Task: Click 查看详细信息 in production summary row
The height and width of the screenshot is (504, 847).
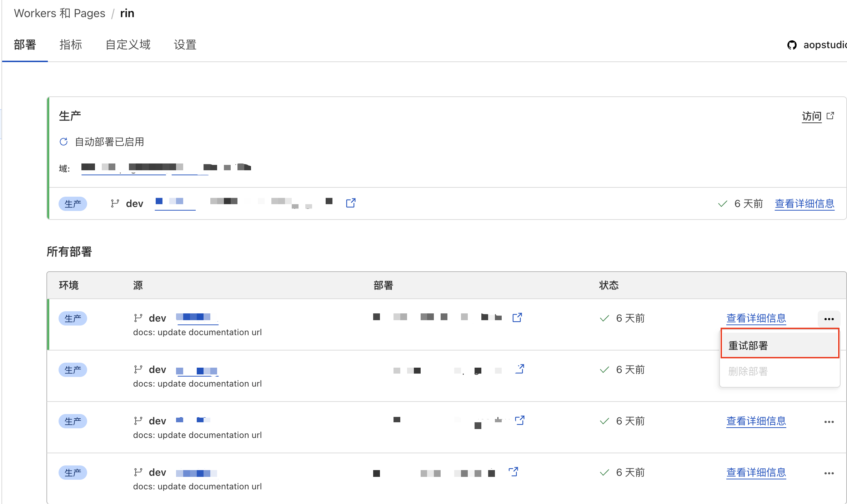Action: pos(805,203)
